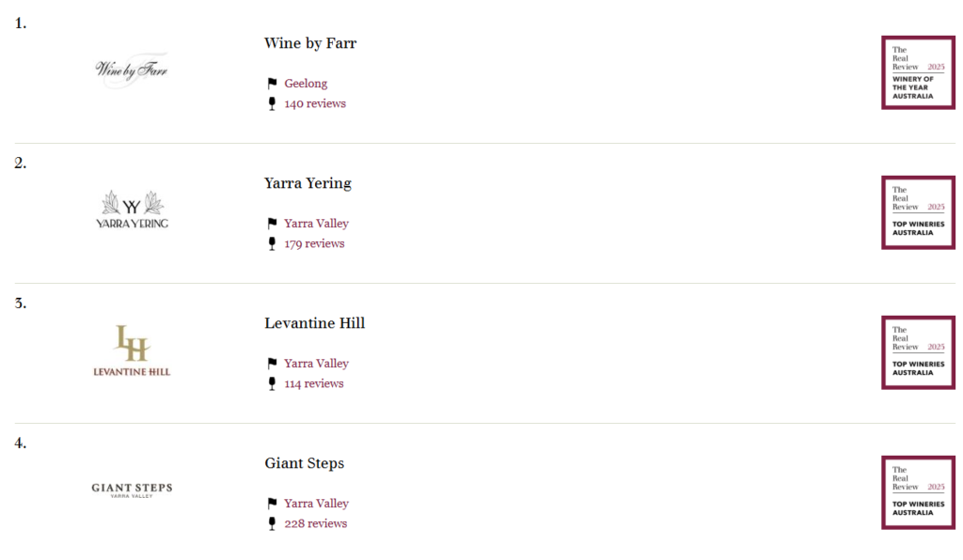Click the wine glass icon beside 140 reviews
Image resolution: width=963 pixels, height=560 pixels.
(x=272, y=103)
